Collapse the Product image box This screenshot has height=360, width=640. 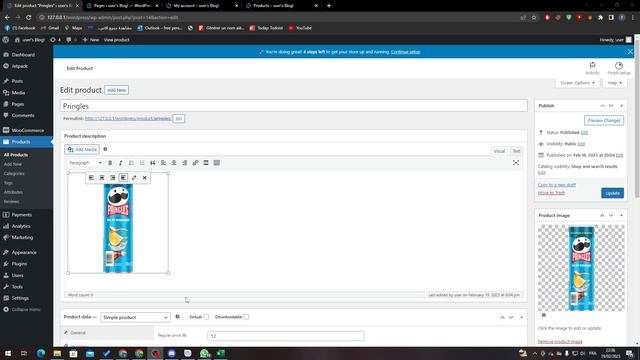click(x=622, y=216)
